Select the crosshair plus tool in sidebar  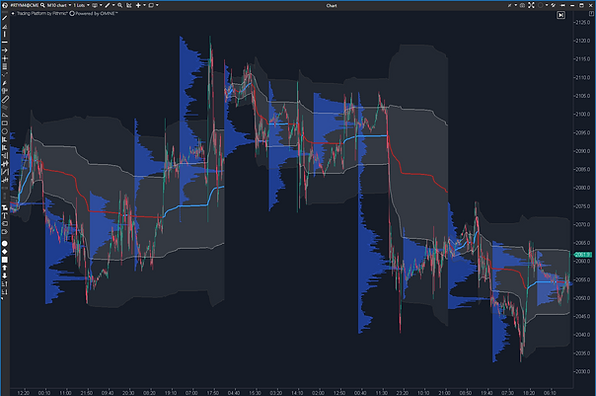click(5, 59)
